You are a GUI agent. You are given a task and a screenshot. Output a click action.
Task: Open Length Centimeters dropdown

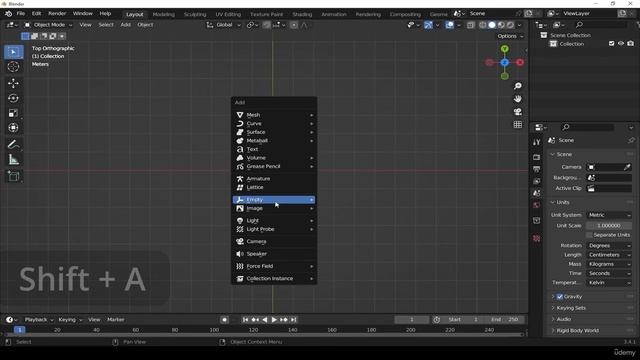tap(609, 255)
